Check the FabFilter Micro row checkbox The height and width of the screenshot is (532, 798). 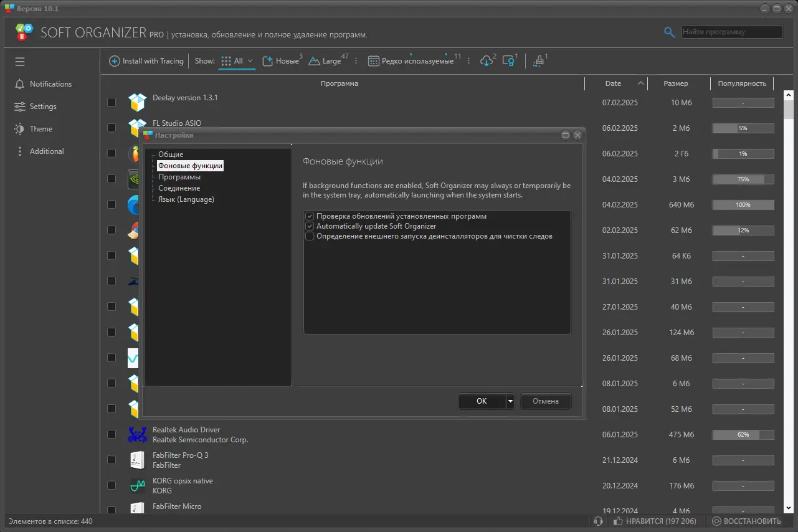pyautogui.click(x=112, y=510)
